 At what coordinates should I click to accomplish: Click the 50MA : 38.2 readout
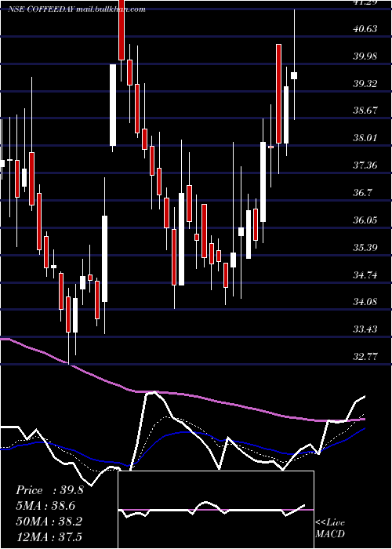coord(49,521)
